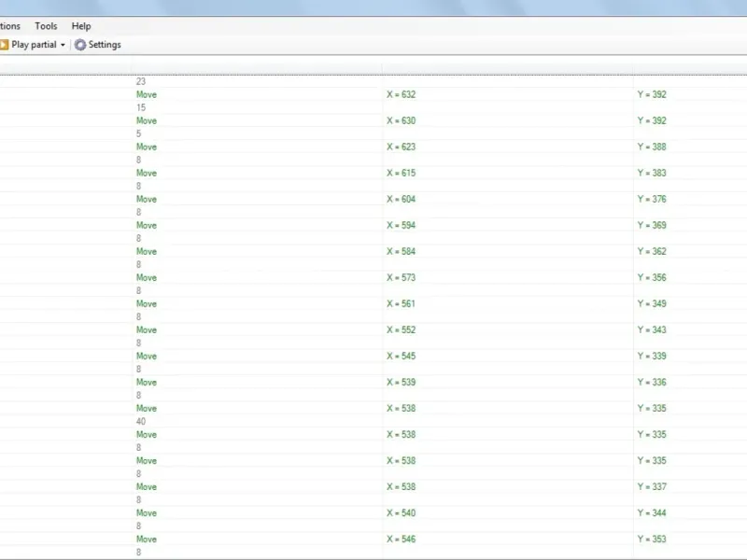Click the Y = 388 cell
The image size is (747, 560).
point(652,147)
